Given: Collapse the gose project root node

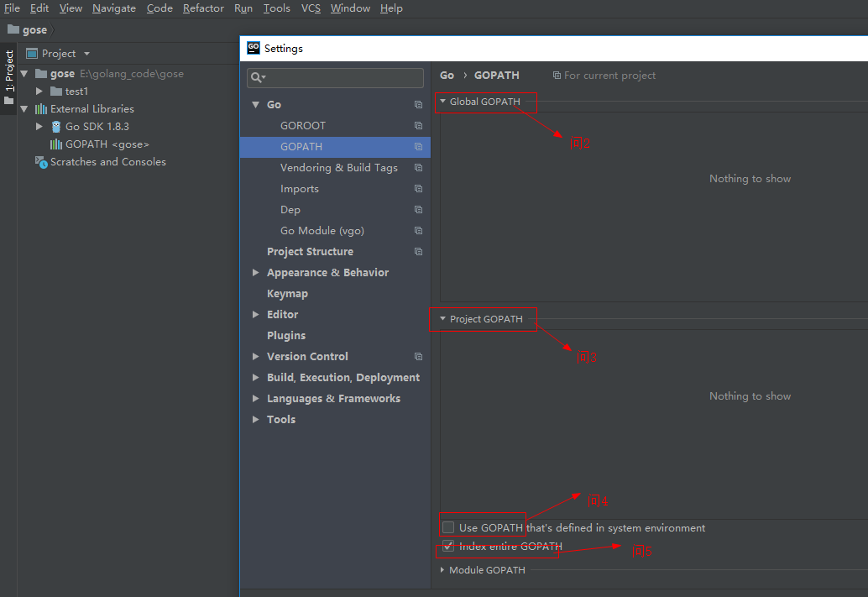Looking at the screenshot, I should point(24,74).
